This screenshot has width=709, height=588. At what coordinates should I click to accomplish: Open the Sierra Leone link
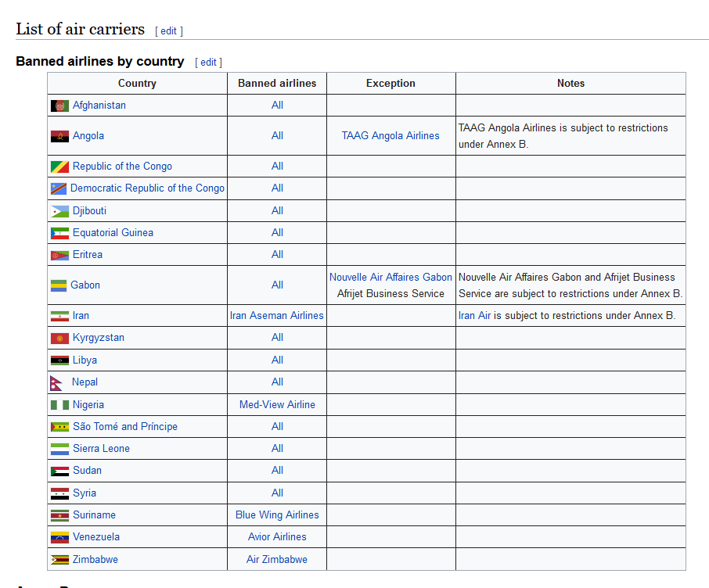pos(101,448)
